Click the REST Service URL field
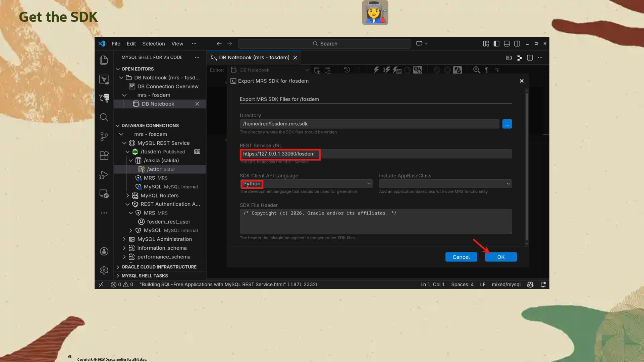Image resolution: width=644 pixels, height=362 pixels. point(376,154)
